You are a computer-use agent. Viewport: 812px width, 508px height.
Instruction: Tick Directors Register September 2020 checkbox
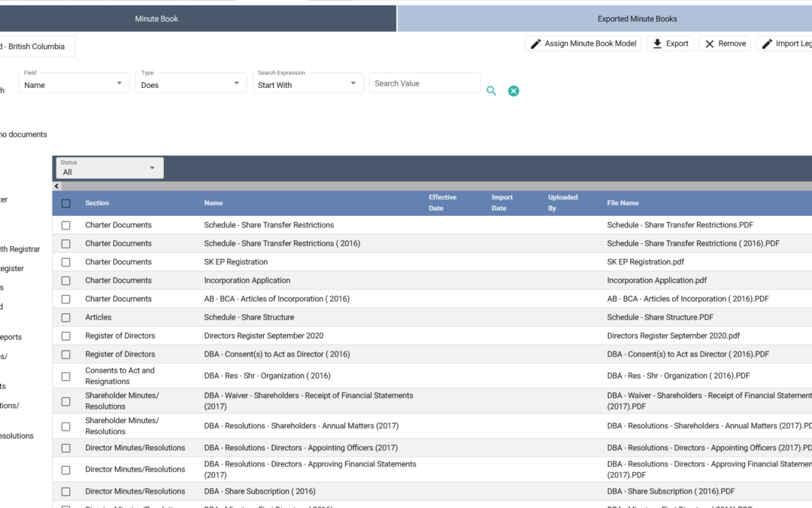[65, 336]
